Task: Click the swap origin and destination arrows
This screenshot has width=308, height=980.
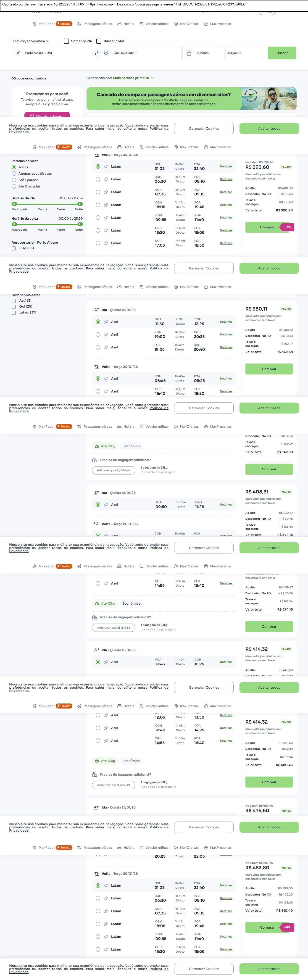Action: 97,53
